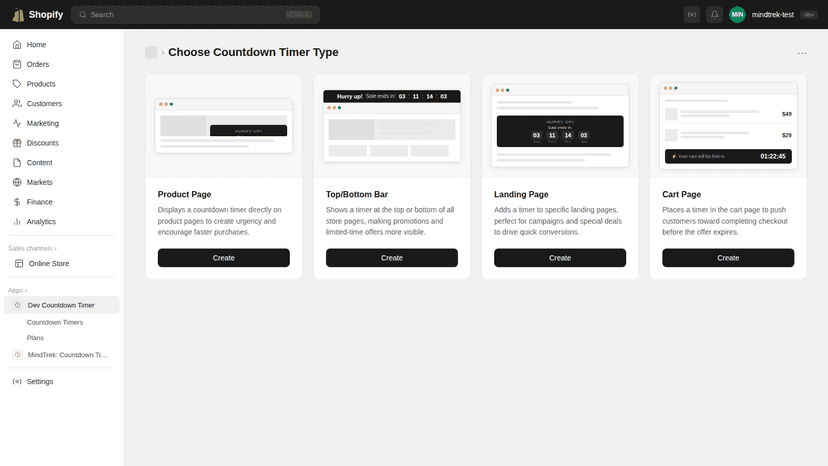Click the MN account avatar
The image size is (828, 466).
[737, 15]
